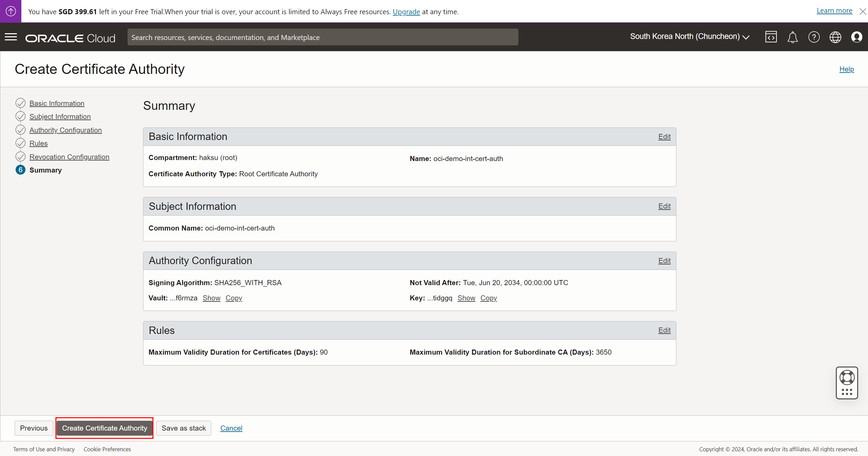Click the support lifebuoy widget

847,378
